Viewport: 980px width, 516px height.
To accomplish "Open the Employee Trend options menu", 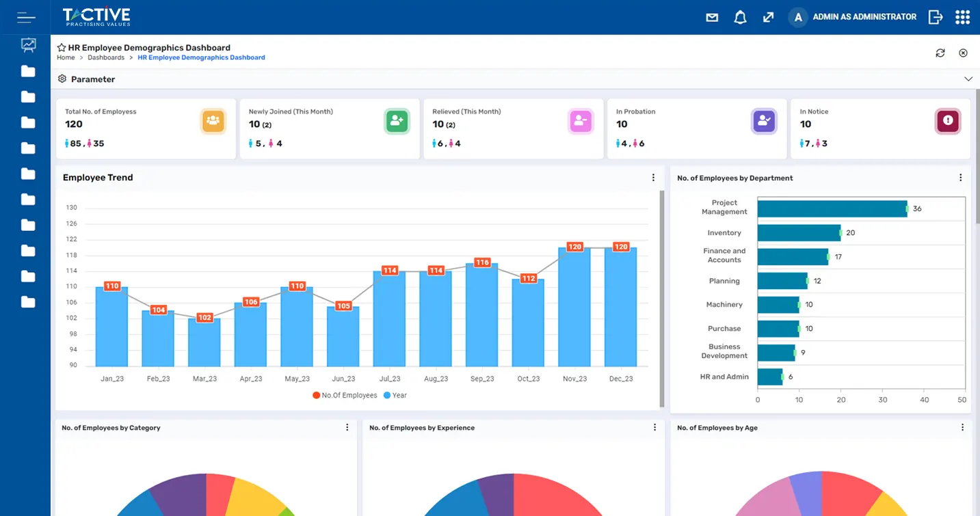I will (653, 177).
